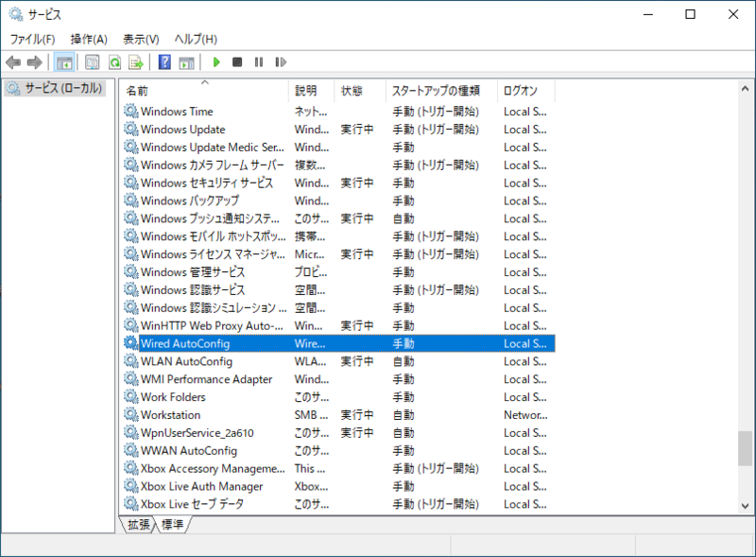Click SMB description cell of Workstation
This screenshot has height=557, width=756.
click(x=312, y=414)
